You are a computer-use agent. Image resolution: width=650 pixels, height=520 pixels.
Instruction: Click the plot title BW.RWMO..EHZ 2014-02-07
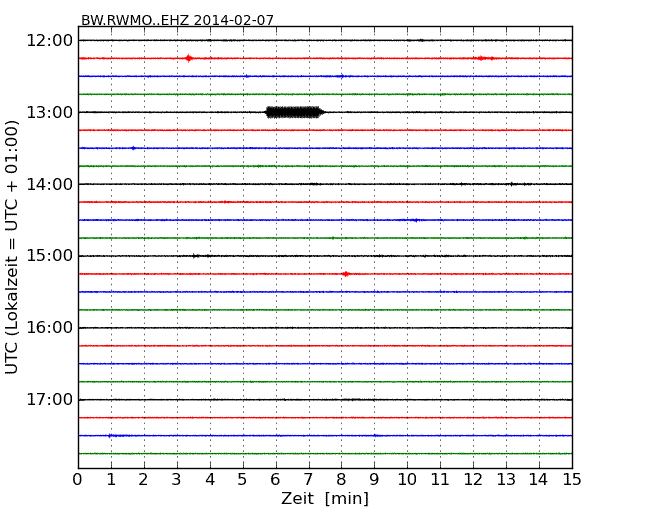point(177,20)
